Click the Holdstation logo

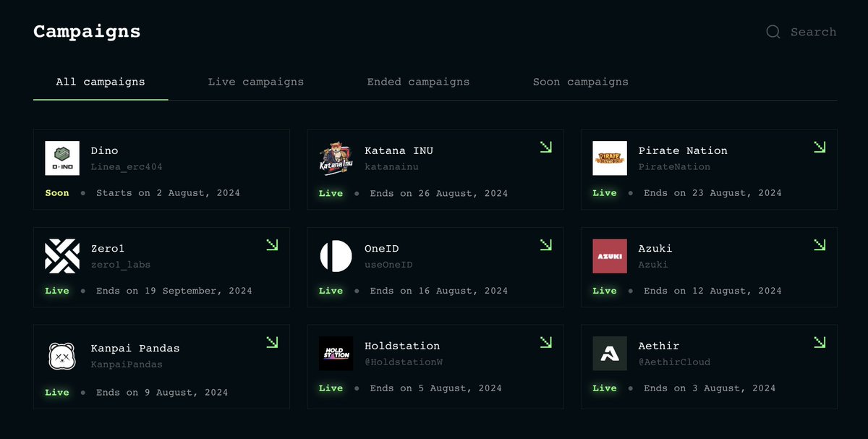(x=336, y=354)
